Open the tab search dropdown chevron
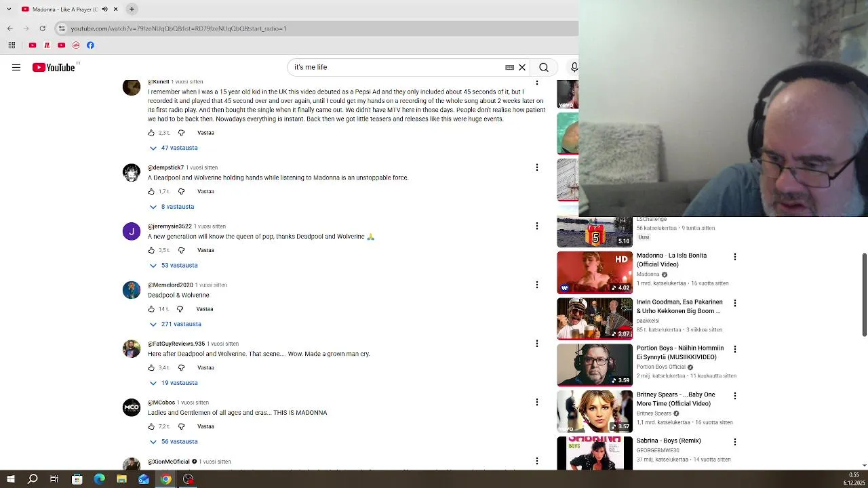The image size is (868, 488). tap(9, 9)
